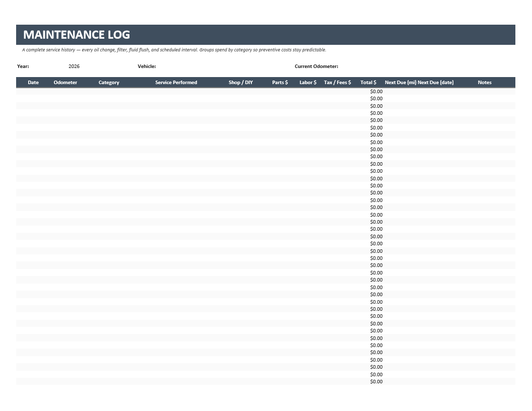Click the Year: label
This screenshot has width=532, height=411.
23,66
